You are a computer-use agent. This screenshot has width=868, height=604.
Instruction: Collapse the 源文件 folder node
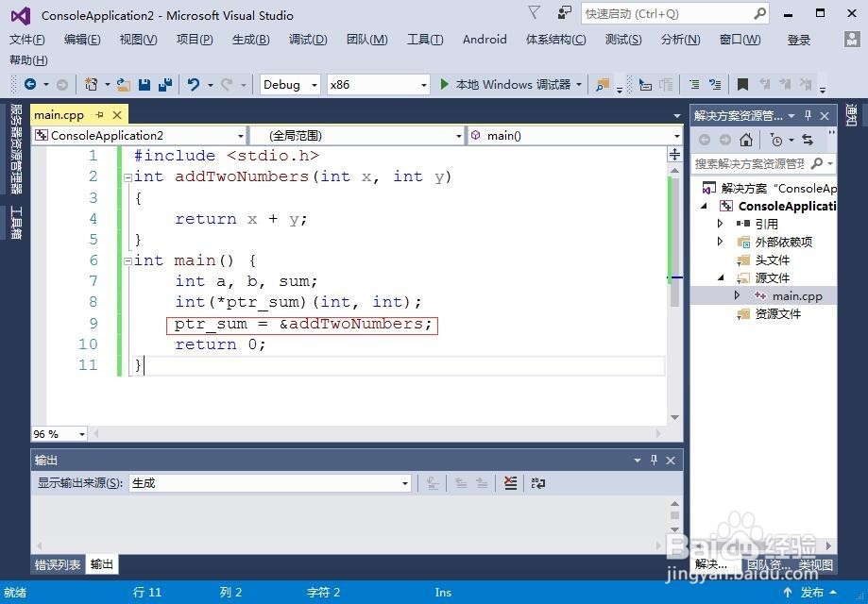[x=721, y=277]
